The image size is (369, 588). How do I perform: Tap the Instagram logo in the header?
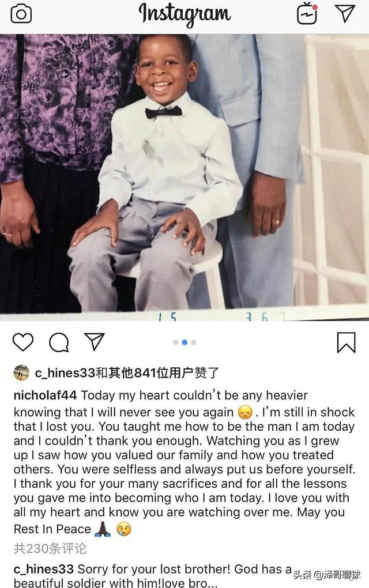(x=184, y=14)
